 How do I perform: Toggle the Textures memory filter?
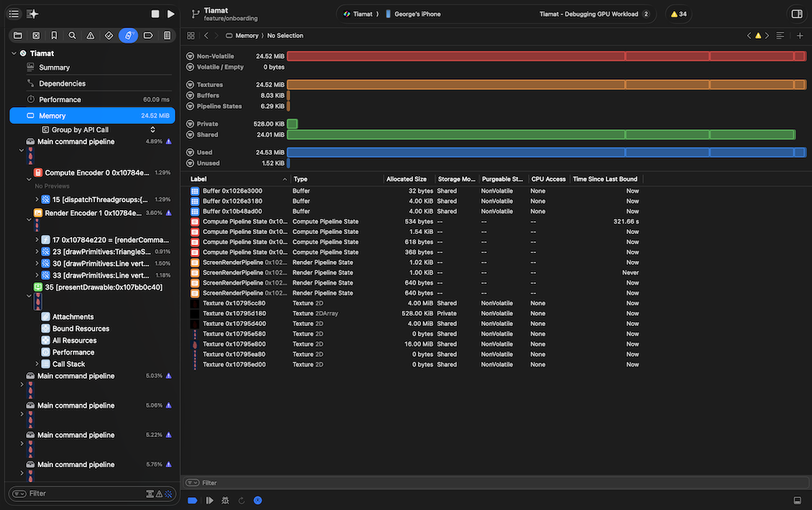tap(190, 85)
